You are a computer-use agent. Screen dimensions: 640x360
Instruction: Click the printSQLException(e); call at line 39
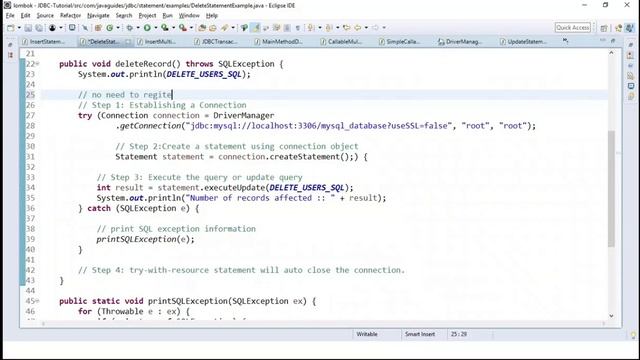[x=145, y=239]
